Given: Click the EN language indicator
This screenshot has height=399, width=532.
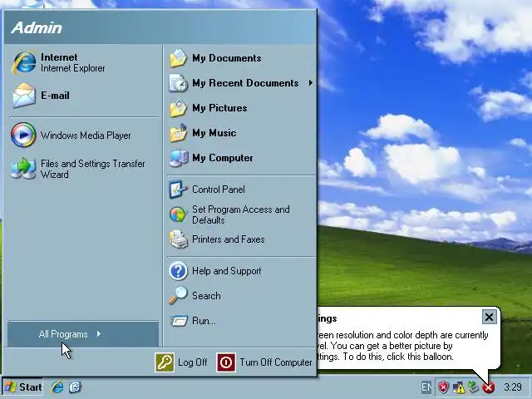Looking at the screenshot, I should 426,387.
